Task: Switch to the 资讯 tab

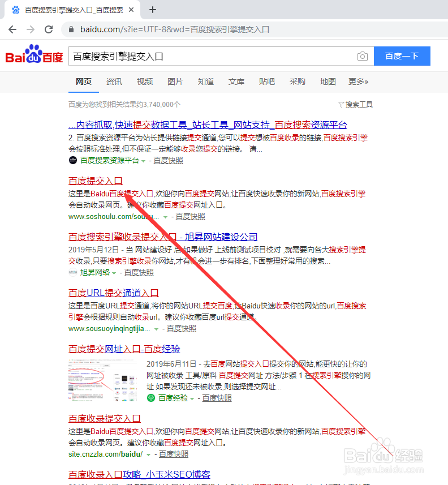Action: click(x=114, y=81)
